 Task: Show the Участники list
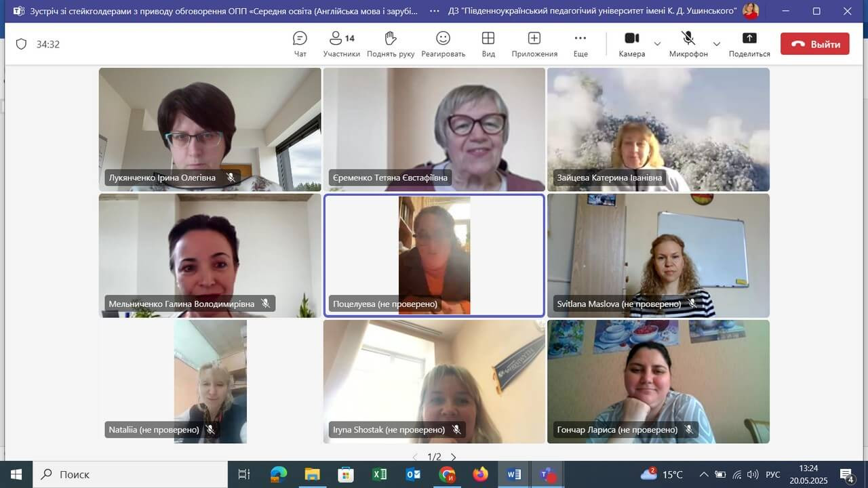tap(341, 44)
